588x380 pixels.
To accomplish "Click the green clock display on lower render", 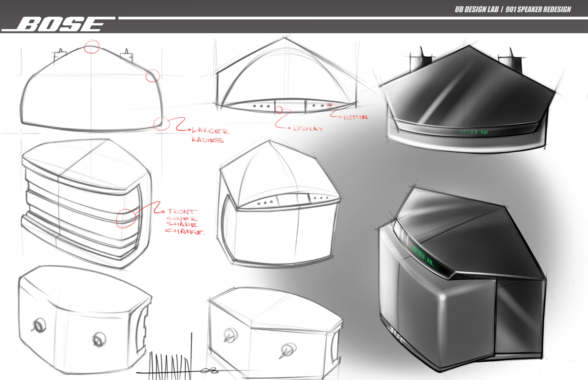I will click(x=423, y=256).
